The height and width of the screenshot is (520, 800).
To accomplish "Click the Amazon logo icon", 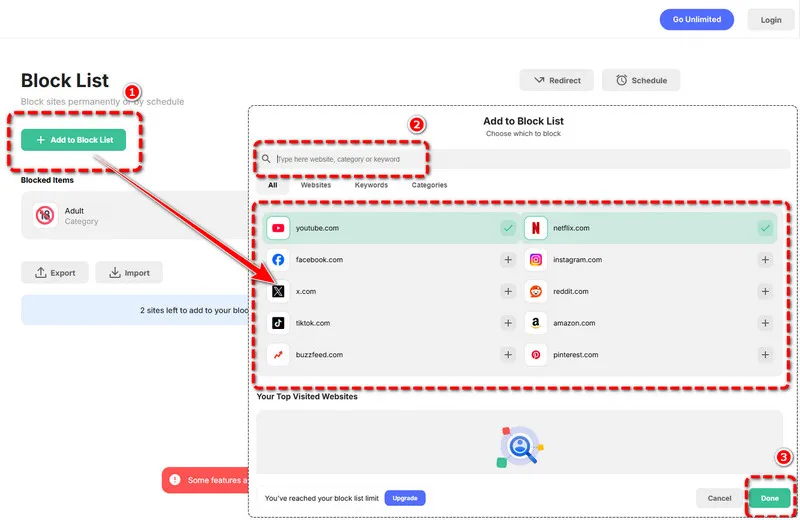I will [535, 323].
